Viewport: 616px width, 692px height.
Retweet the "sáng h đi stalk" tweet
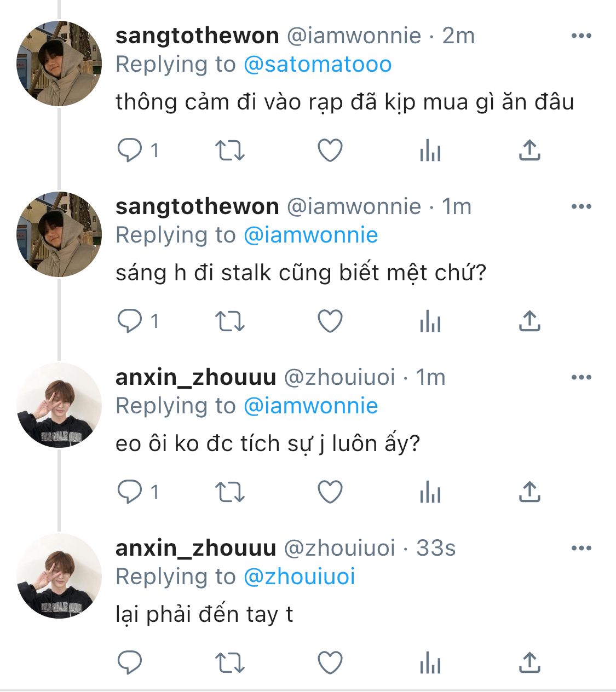[x=229, y=321]
